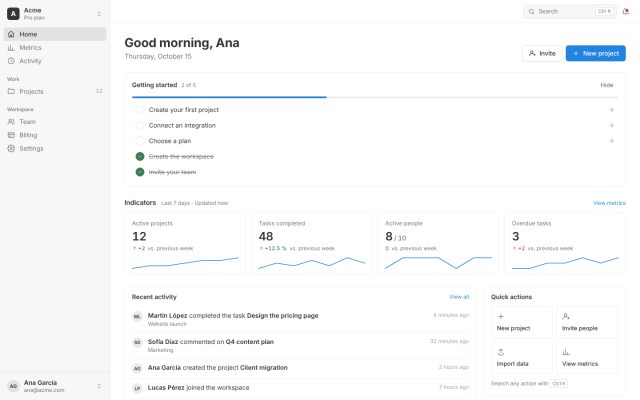Open View all in Recent activity
The height and width of the screenshot is (400, 640).
[x=459, y=297]
